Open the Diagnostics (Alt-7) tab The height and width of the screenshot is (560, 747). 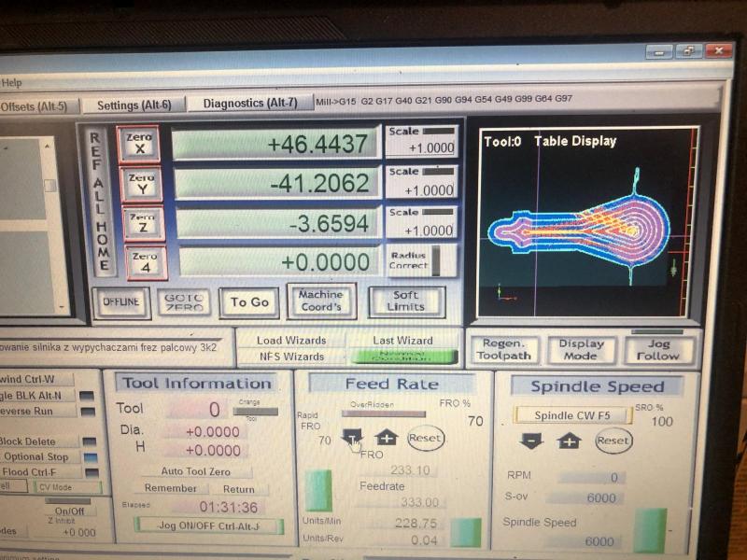249,103
